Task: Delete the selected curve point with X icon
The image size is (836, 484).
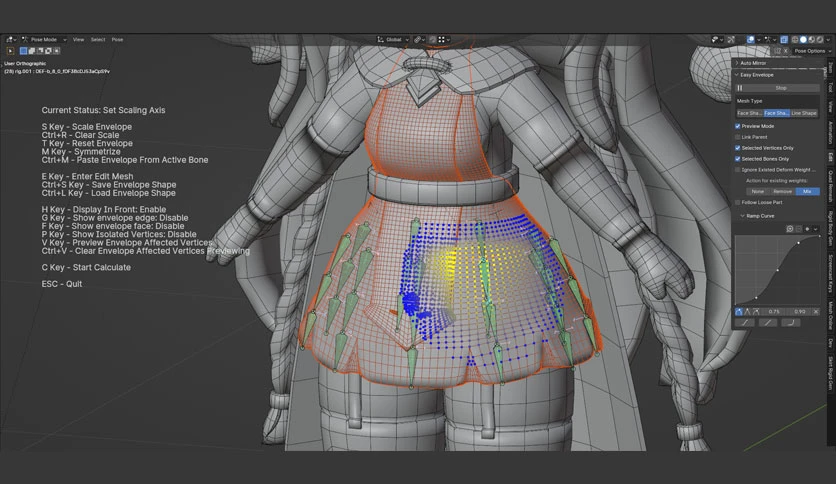Action: (x=816, y=312)
